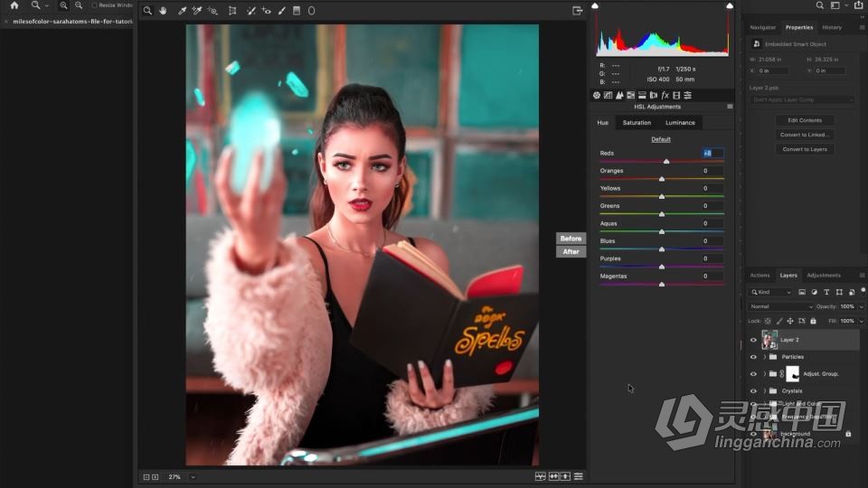Click the Edit Contents button

pos(805,120)
